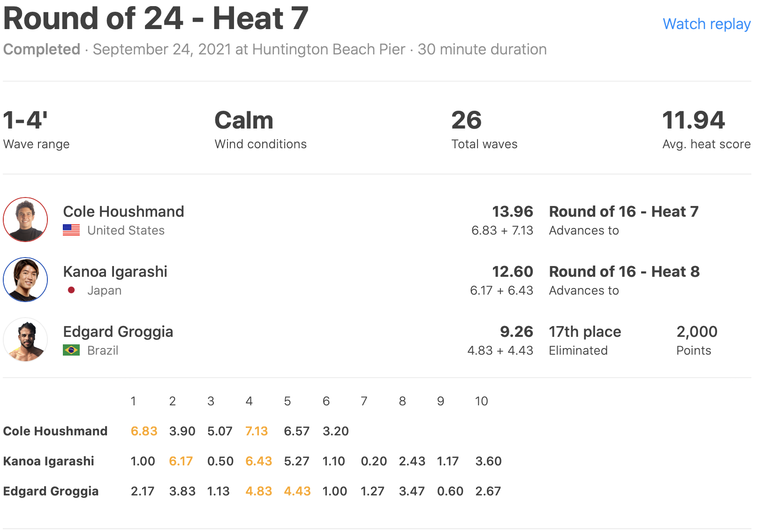
Task: Click the 17th place result text
Action: (584, 332)
